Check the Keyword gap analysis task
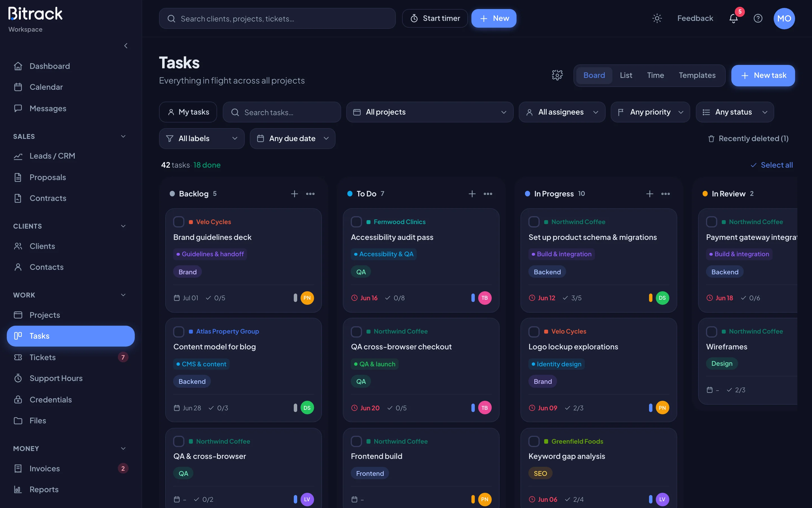This screenshot has width=812, height=508. (534, 441)
